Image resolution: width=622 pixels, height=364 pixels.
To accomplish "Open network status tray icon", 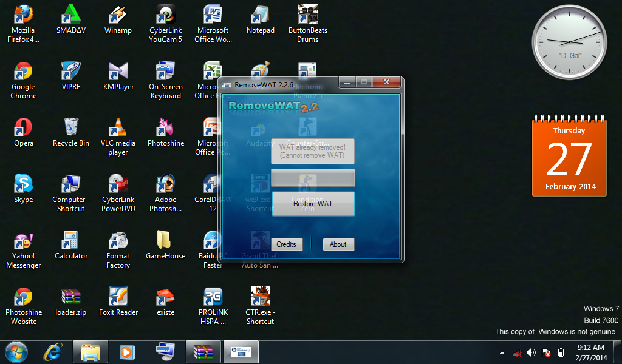I will pyautogui.click(x=517, y=352).
